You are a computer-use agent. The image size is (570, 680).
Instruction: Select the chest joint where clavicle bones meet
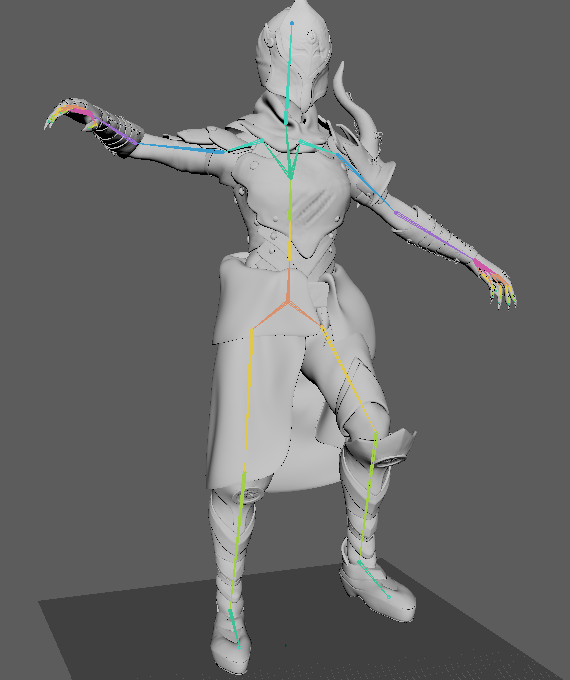point(290,177)
